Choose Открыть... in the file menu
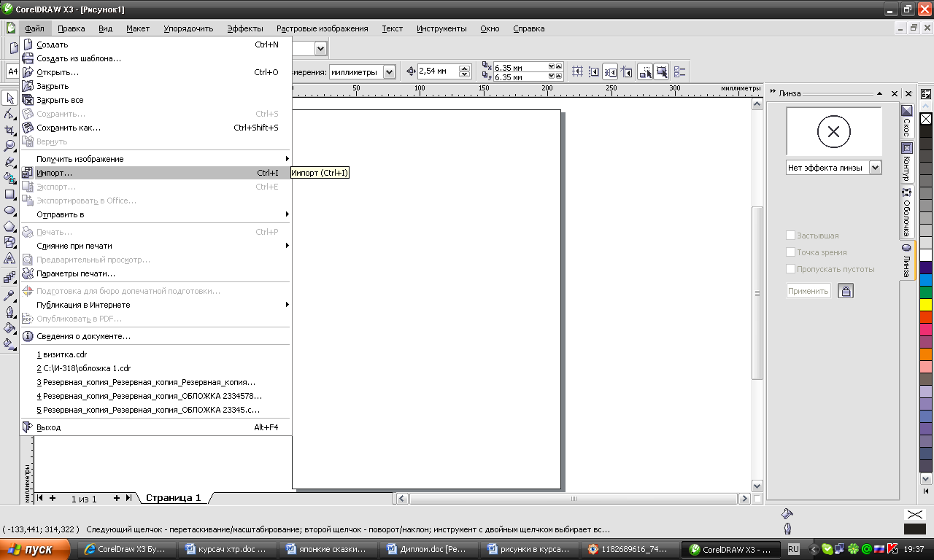Viewport: 934px width, 560px height. 155,72
